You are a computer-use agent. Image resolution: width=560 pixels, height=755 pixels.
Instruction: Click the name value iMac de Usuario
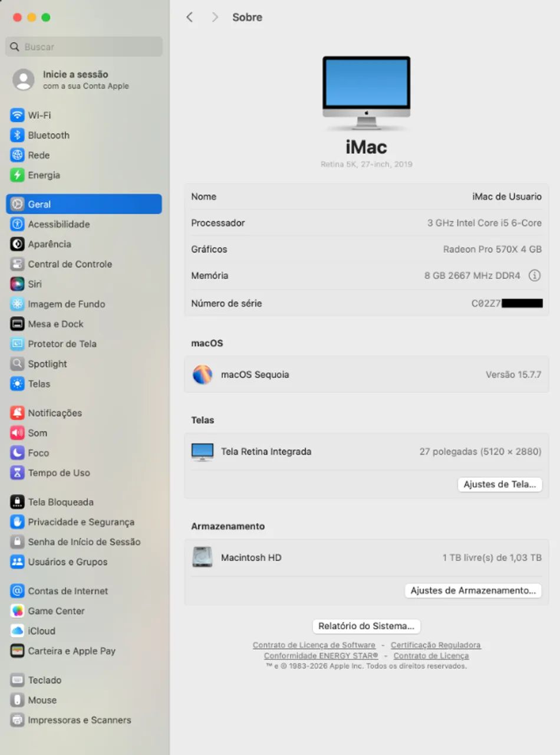(x=507, y=197)
